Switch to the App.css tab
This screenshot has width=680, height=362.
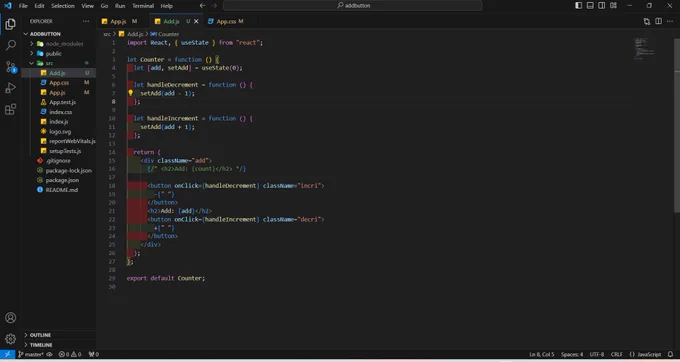tap(225, 21)
